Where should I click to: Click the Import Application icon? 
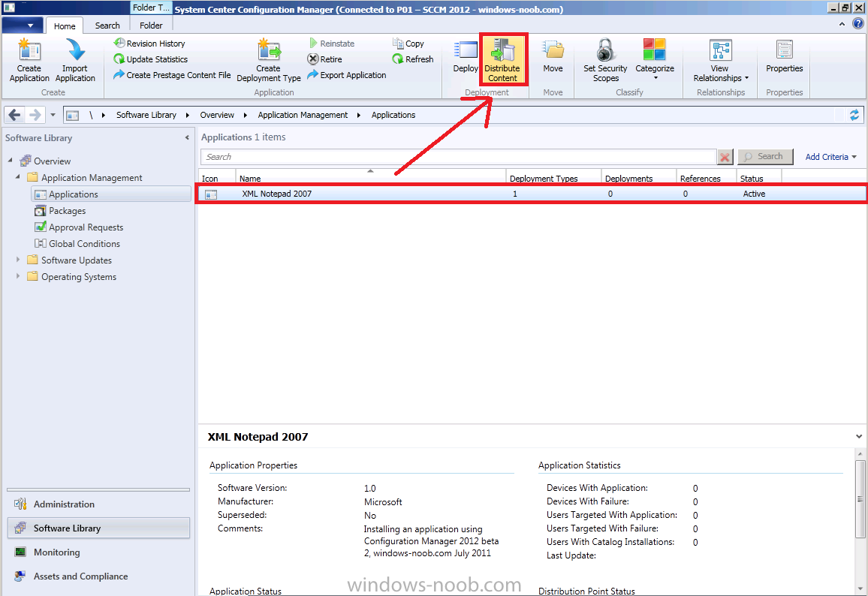[75, 60]
